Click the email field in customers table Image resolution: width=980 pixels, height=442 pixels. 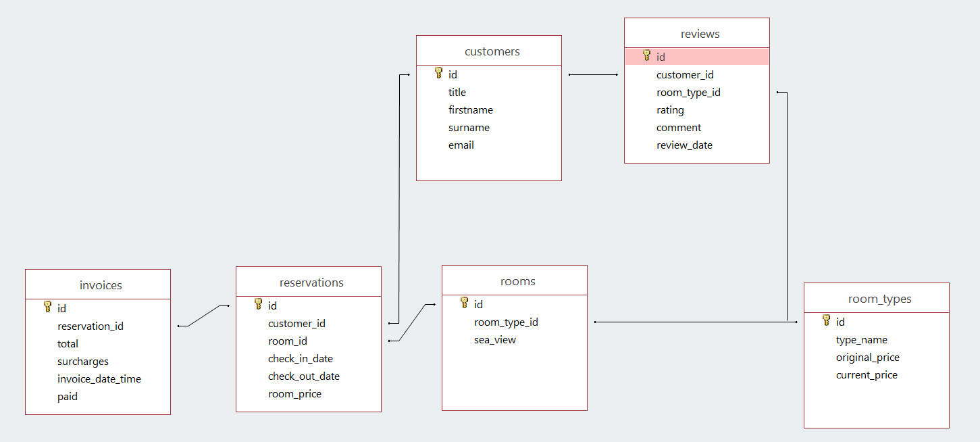coord(461,145)
